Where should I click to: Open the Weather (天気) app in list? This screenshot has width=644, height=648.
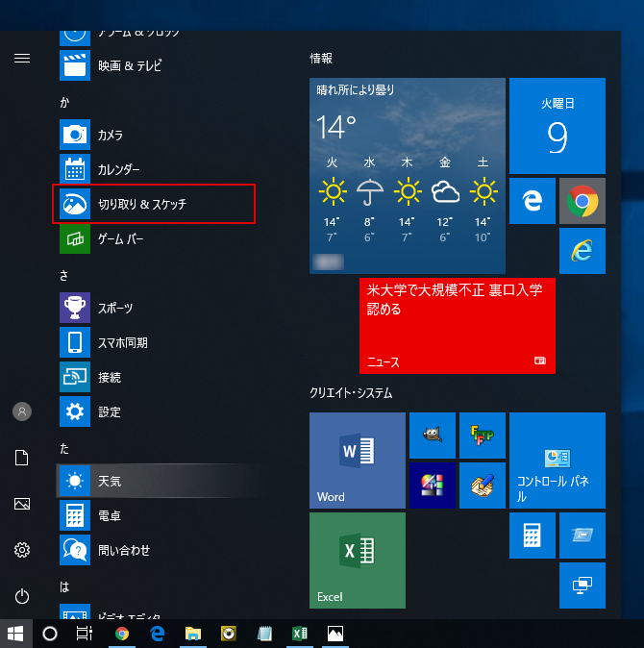click(x=157, y=481)
